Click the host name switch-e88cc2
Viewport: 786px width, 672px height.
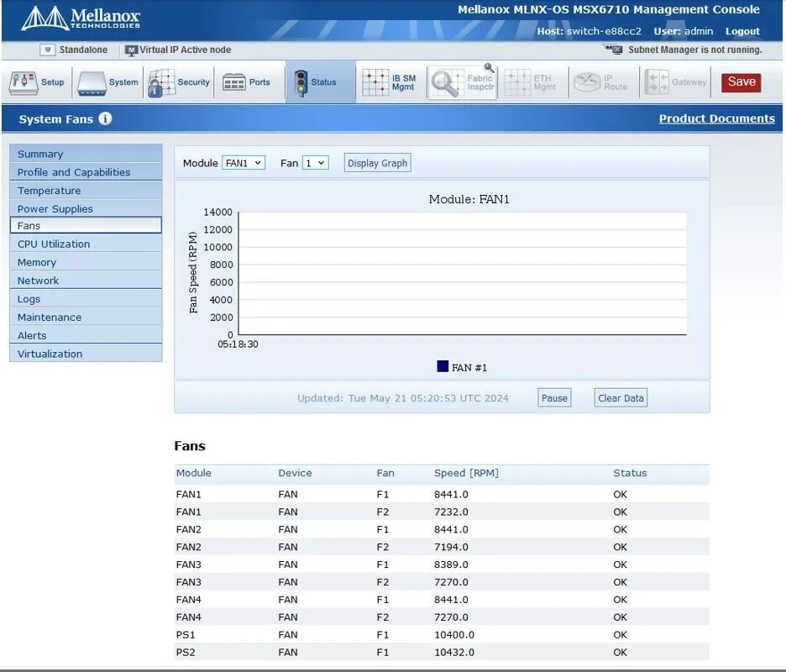pos(604,31)
